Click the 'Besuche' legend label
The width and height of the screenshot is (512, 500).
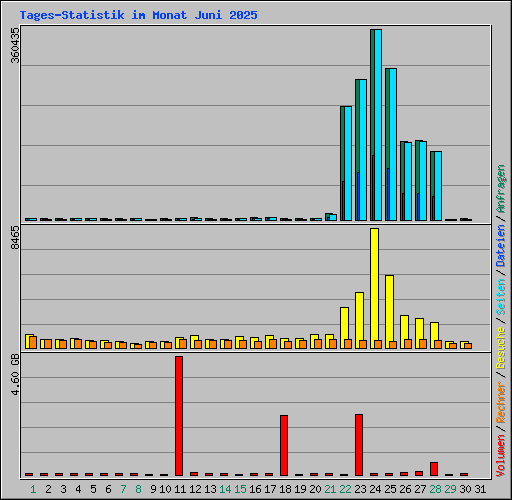pos(501,348)
